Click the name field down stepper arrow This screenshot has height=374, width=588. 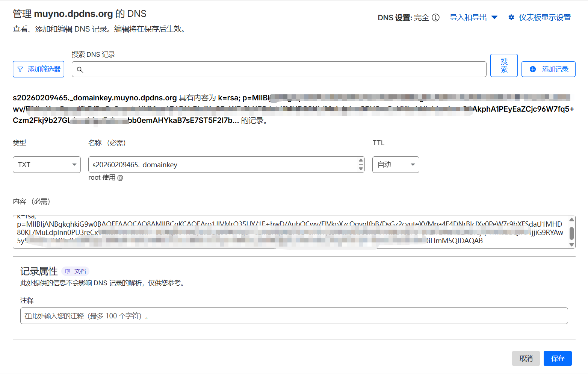tap(361, 169)
